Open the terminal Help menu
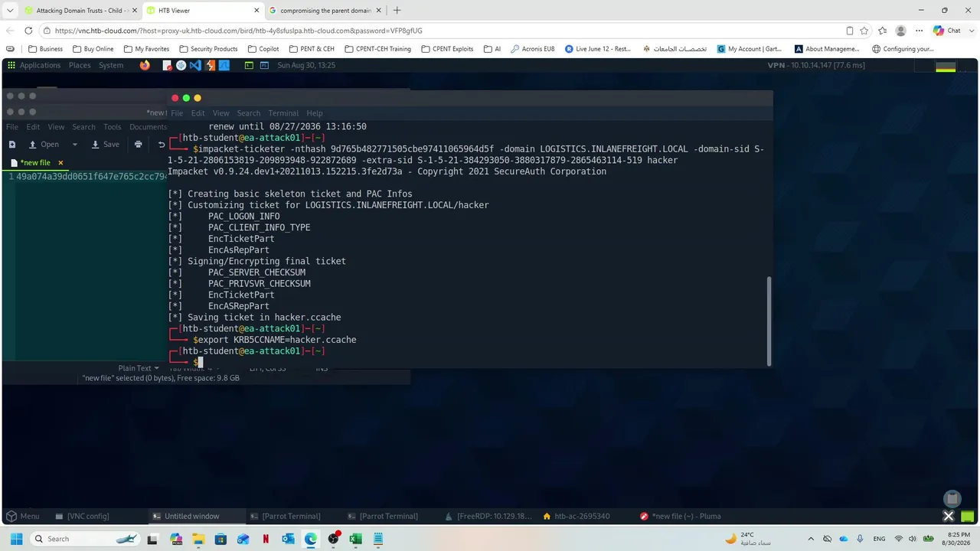This screenshot has height=551, width=980. pos(314,113)
